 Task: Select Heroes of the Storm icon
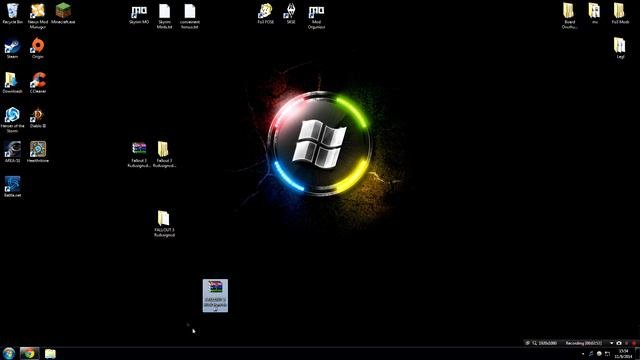tap(12, 120)
